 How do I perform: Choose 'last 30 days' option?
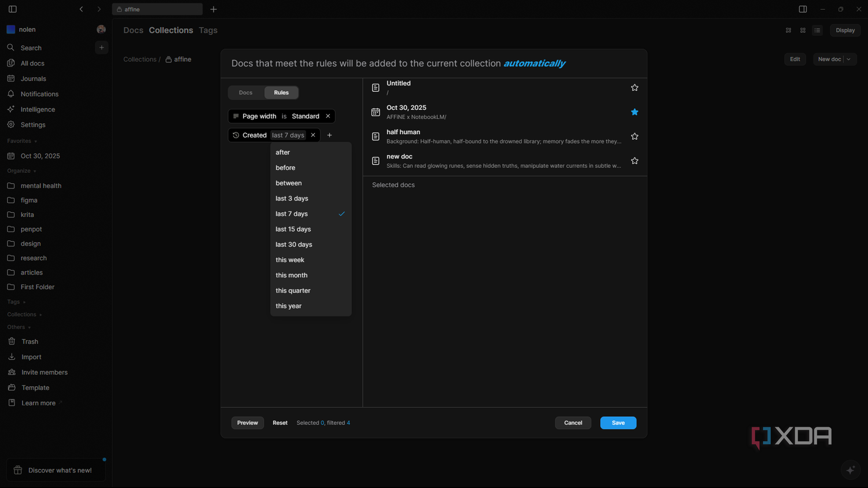[x=311, y=245]
